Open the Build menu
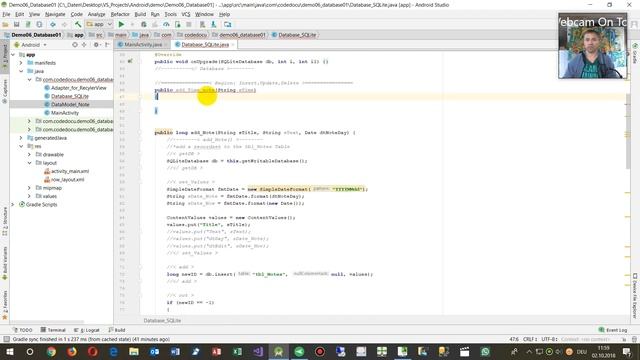This screenshot has width=640, height=360. (x=140, y=14)
